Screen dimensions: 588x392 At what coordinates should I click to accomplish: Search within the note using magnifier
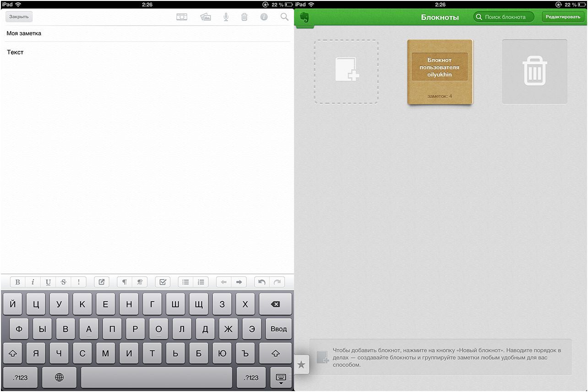pyautogui.click(x=284, y=17)
